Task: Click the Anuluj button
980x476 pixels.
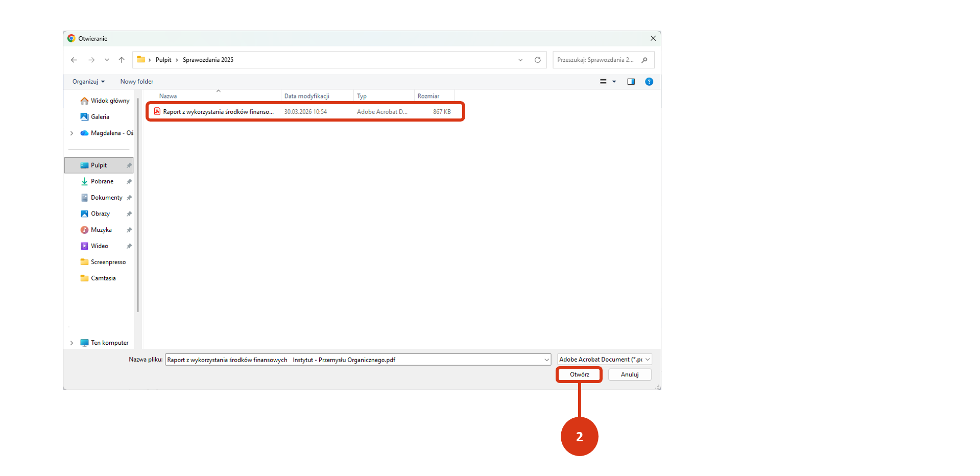Action: click(629, 374)
